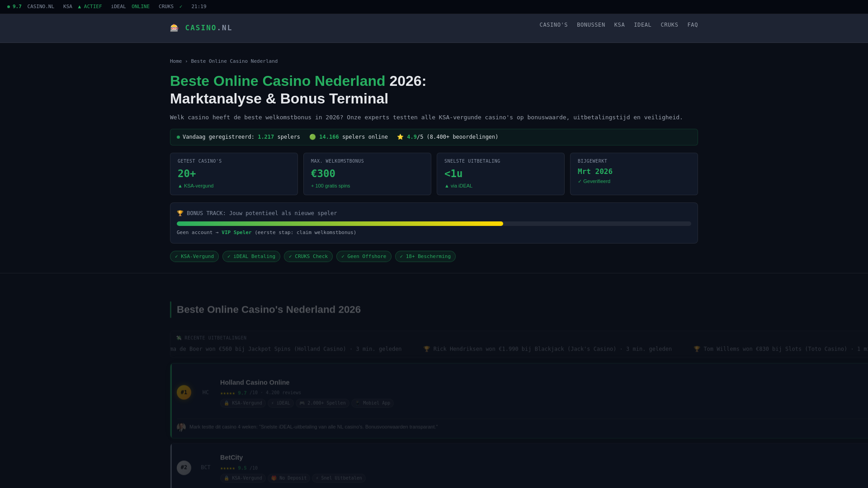
Task: Click the '14.166' players online value
Action: [329, 137]
